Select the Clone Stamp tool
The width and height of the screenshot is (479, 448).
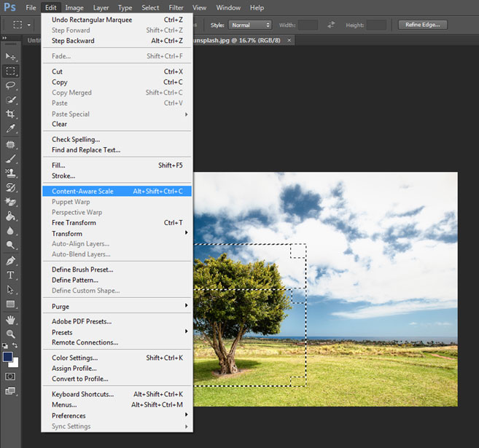pyautogui.click(x=10, y=173)
